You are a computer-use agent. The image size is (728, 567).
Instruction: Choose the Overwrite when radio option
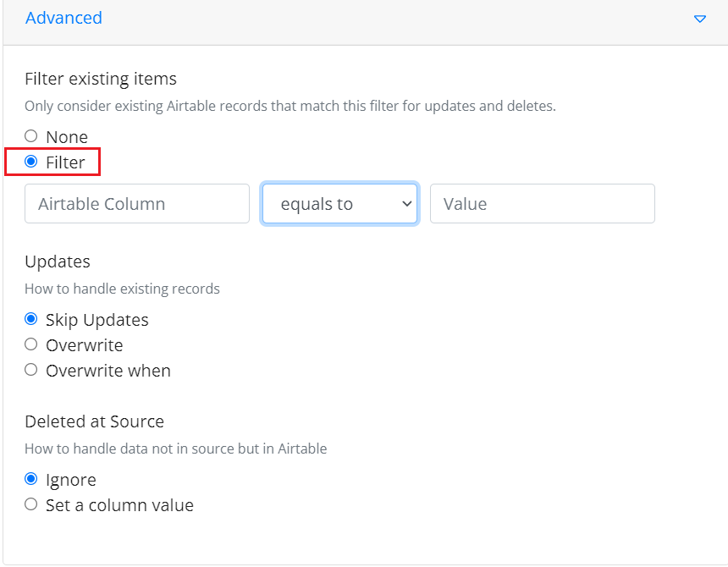pos(31,370)
